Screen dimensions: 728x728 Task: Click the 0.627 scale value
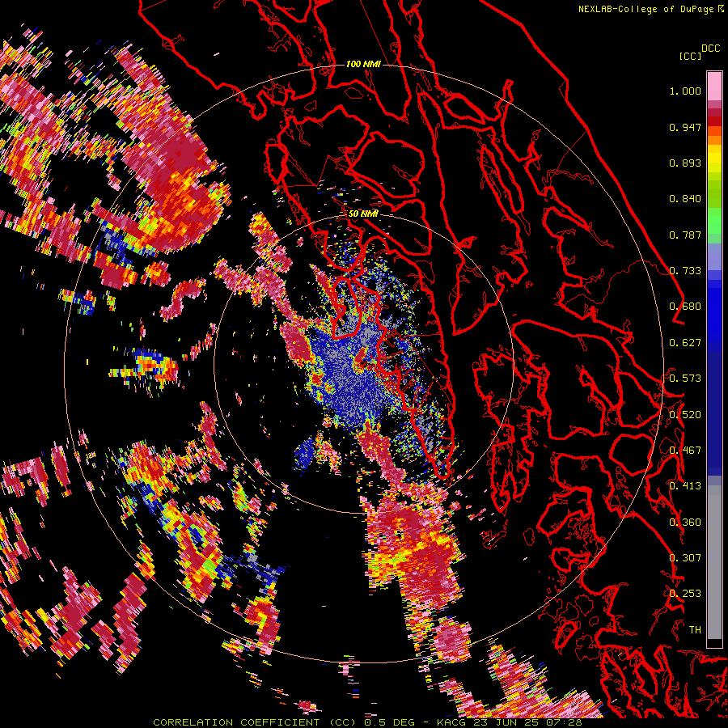(x=685, y=343)
